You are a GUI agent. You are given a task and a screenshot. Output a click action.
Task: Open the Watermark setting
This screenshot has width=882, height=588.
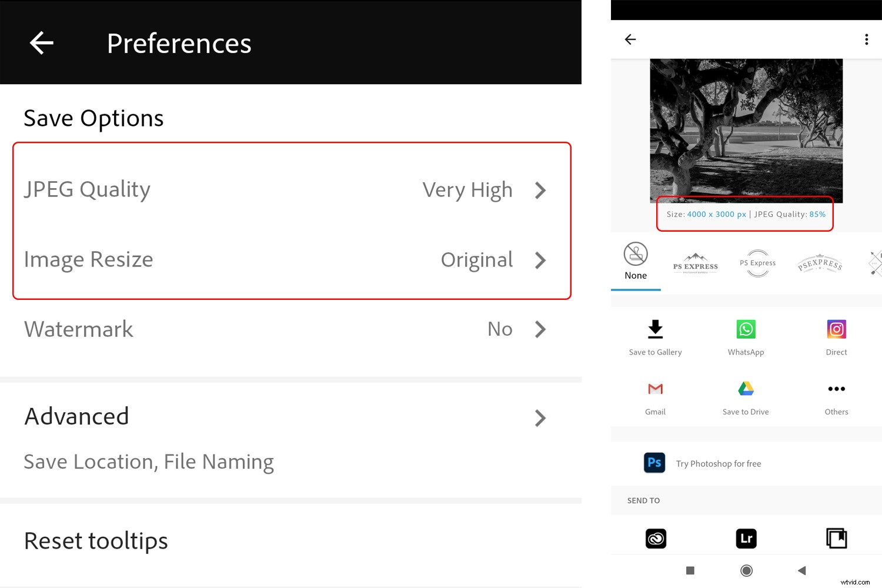(x=291, y=329)
